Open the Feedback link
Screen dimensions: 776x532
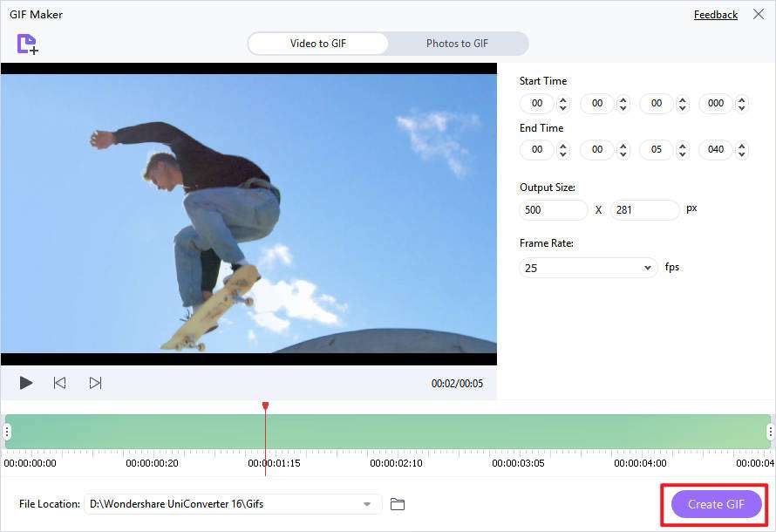coord(716,15)
